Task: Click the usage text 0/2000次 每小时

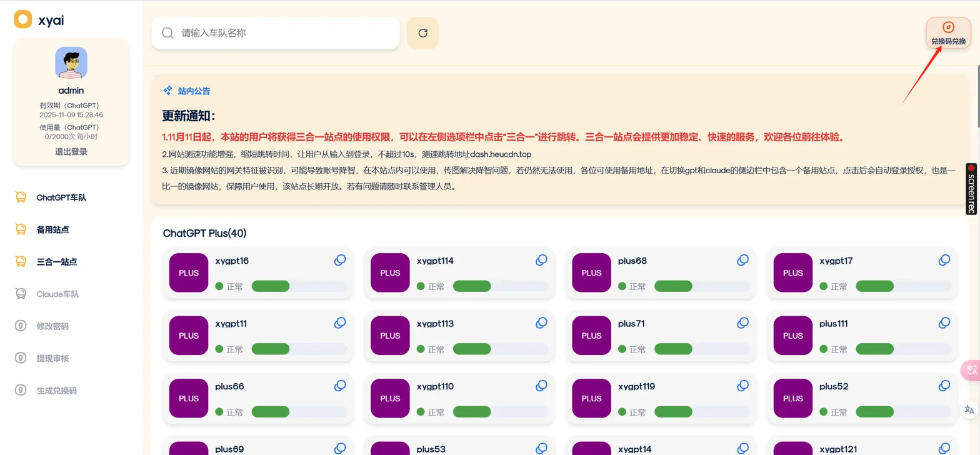Action: [x=71, y=136]
